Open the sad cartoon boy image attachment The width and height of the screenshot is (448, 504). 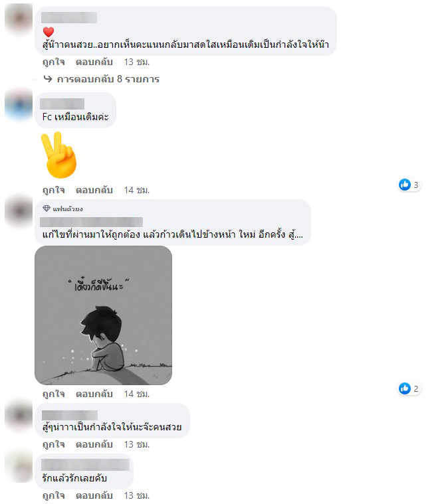coord(103,315)
